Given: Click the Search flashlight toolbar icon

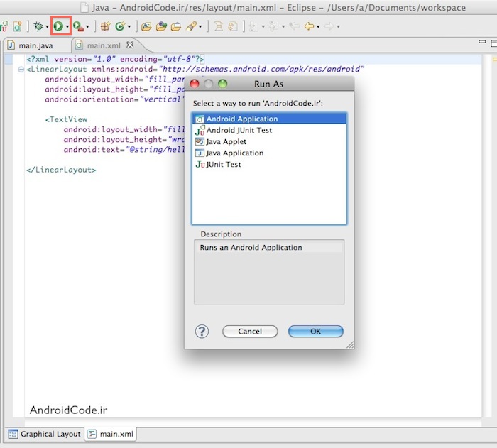Looking at the screenshot, I should (x=191, y=26).
